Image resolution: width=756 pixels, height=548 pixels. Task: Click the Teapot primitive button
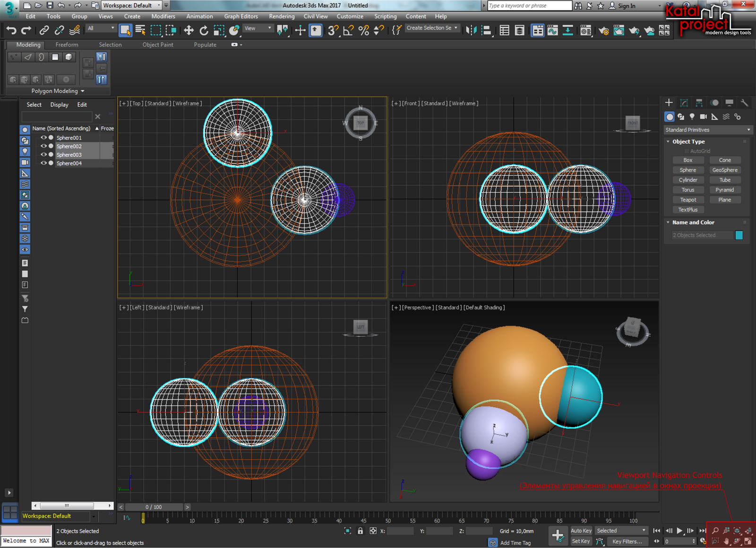687,200
